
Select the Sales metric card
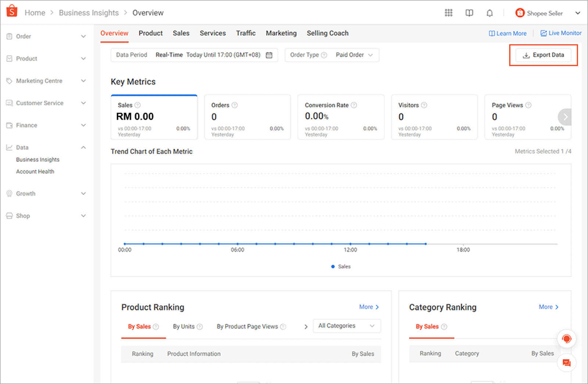[x=154, y=117]
